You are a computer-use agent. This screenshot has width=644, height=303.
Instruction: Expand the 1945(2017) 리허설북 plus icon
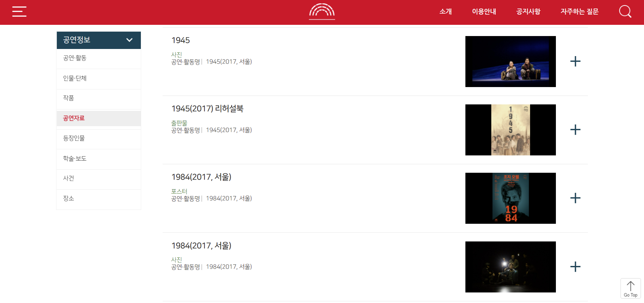click(575, 130)
